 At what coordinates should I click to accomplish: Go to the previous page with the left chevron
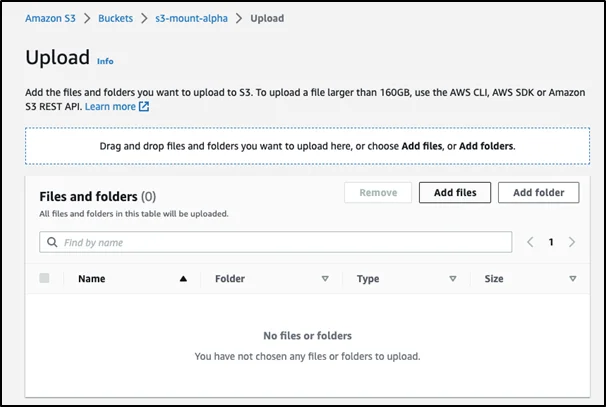(x=530, y=242)
